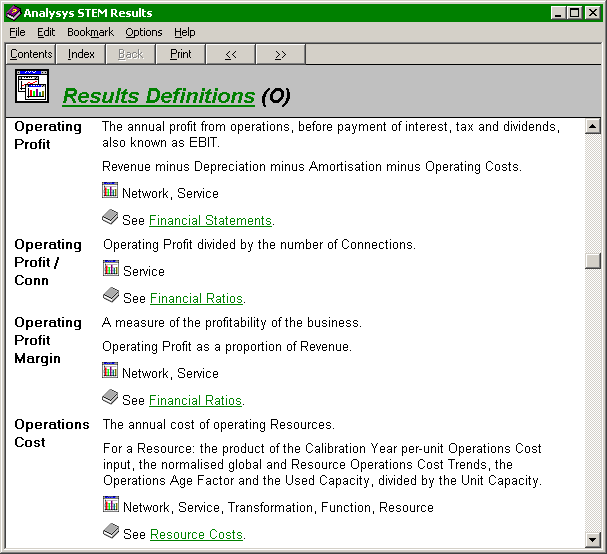Maximize the Analysys STEM Results window

574,13
